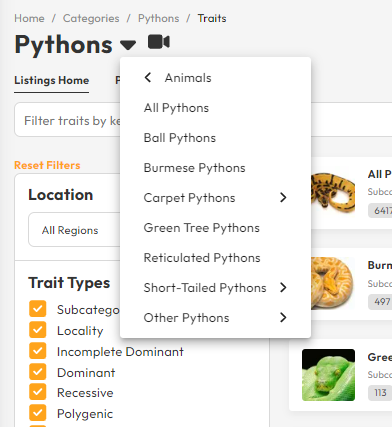392x427 pixels.
Task: Open the yellow ball python thumbnail
Action: (x=333, y=192)
